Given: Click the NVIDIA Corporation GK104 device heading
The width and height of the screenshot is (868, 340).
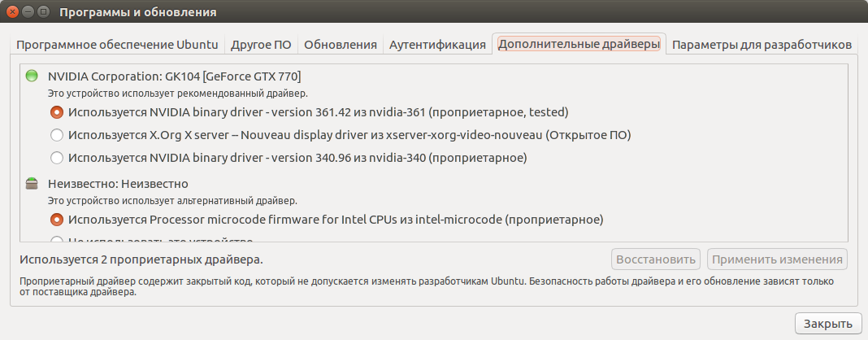Looking at the screenshot, I should pos(175,76).
